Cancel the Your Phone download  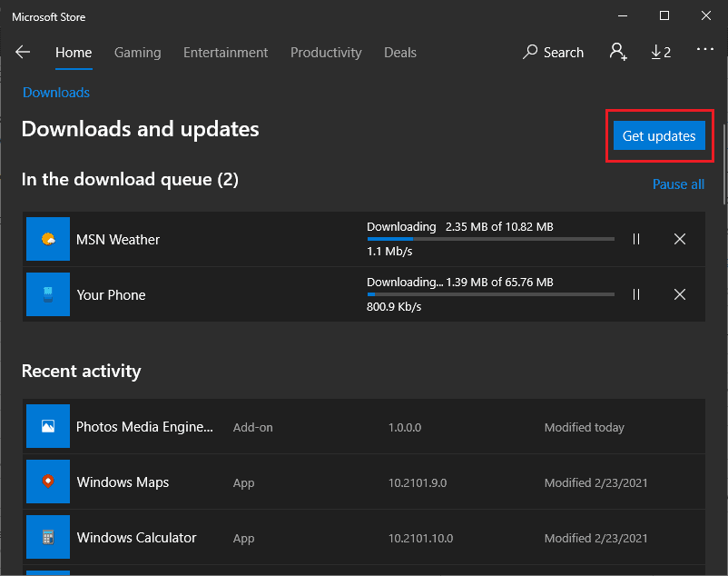[680, 294]
